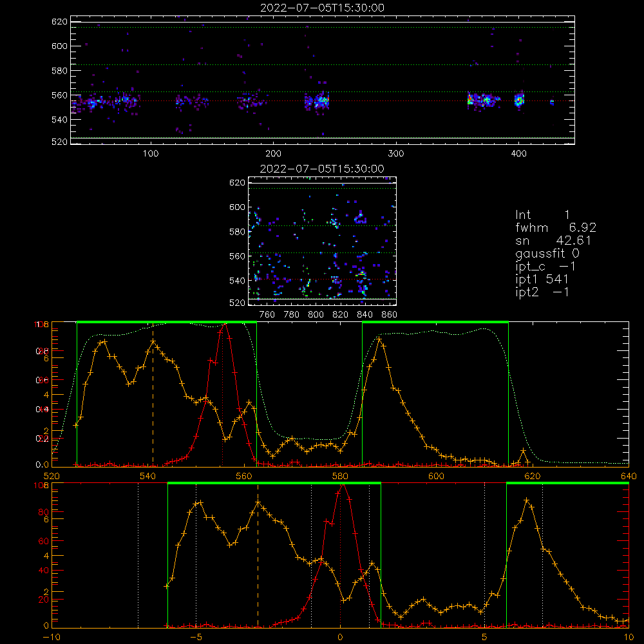Screen dimensions: 644x644
Task: Click the 5 x-axis label on the bottom plot
Action: (485, 637)
